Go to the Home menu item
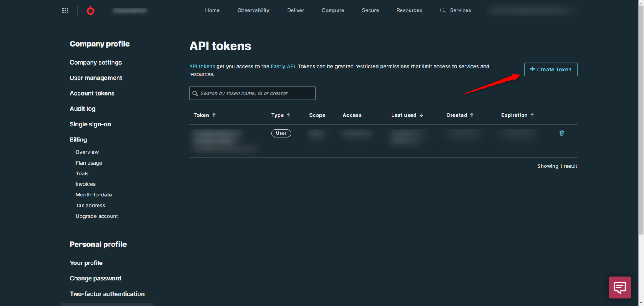 click(212, 10)
